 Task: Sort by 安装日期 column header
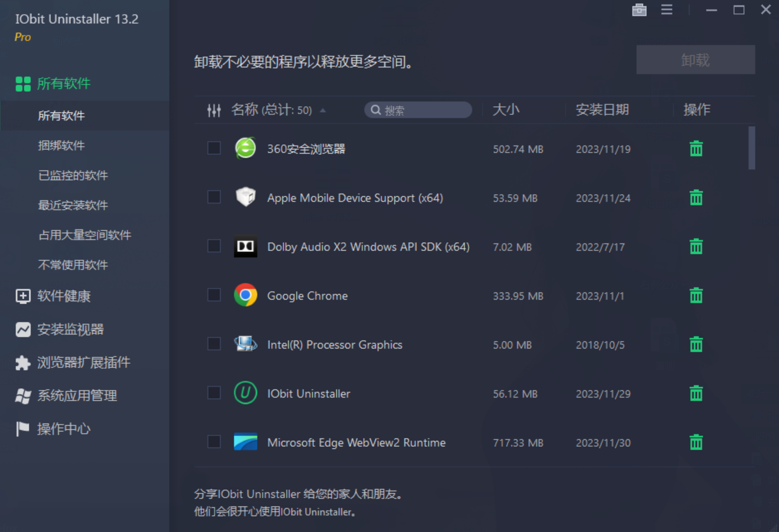click(x=602, y=109)
